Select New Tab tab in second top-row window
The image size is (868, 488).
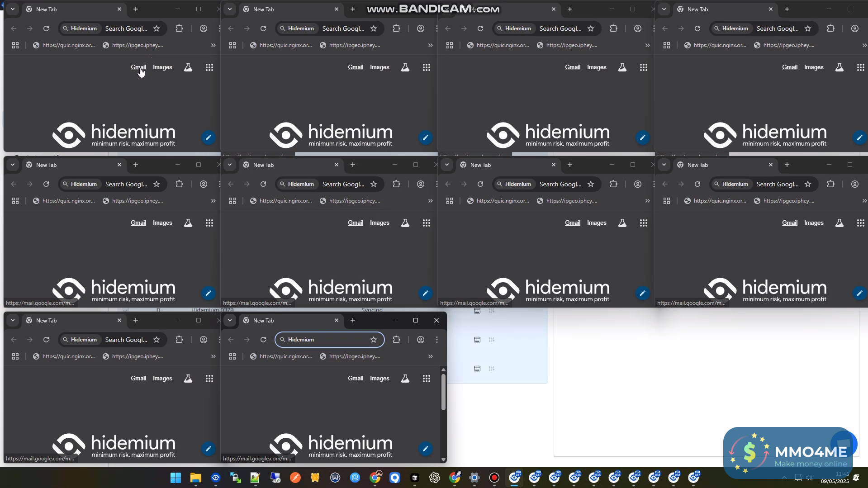coord(291,9)
